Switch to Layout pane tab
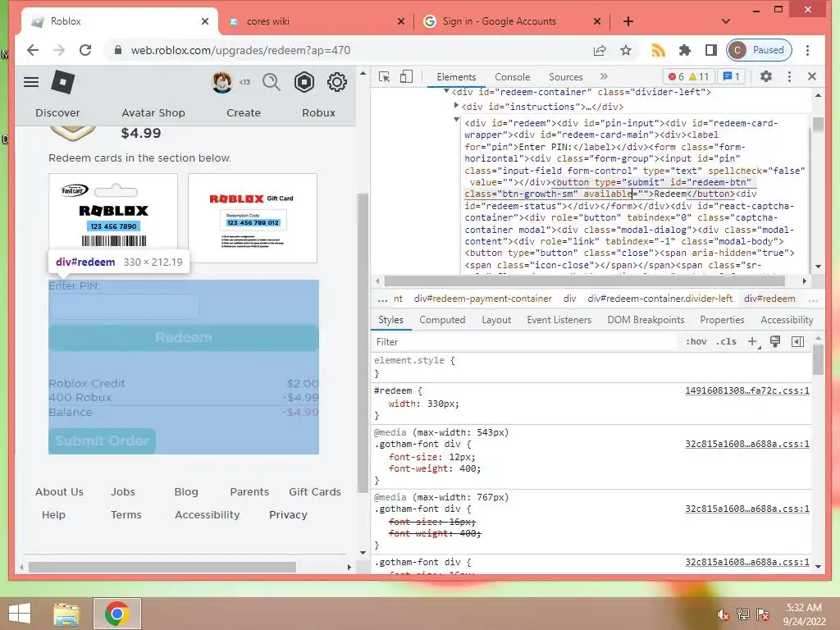Screen dimensions: 840x630 click(496, 320)
